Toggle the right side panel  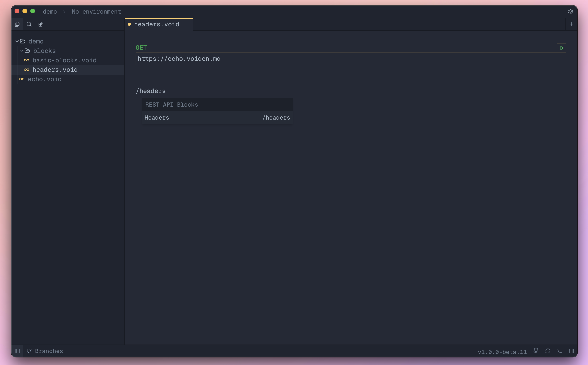(571, 351)
